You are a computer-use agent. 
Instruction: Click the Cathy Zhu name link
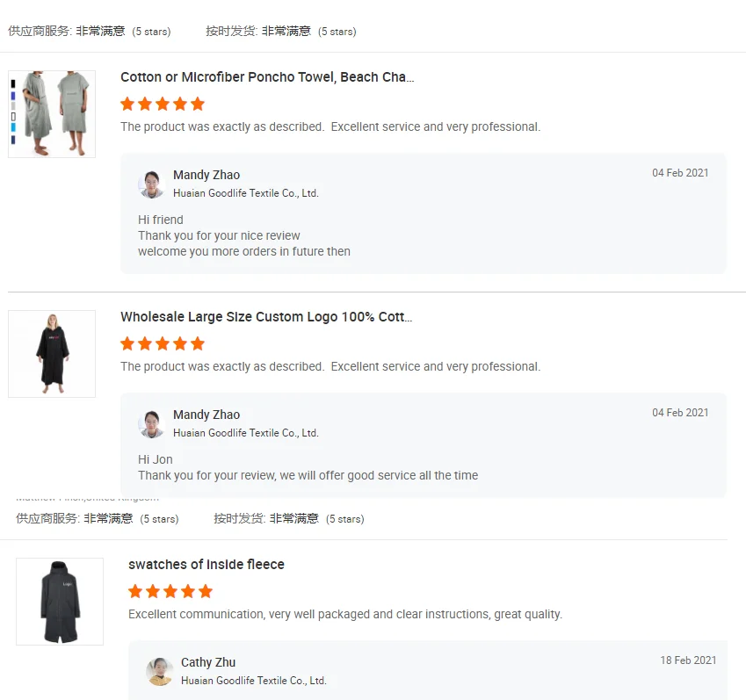[208, 662]
